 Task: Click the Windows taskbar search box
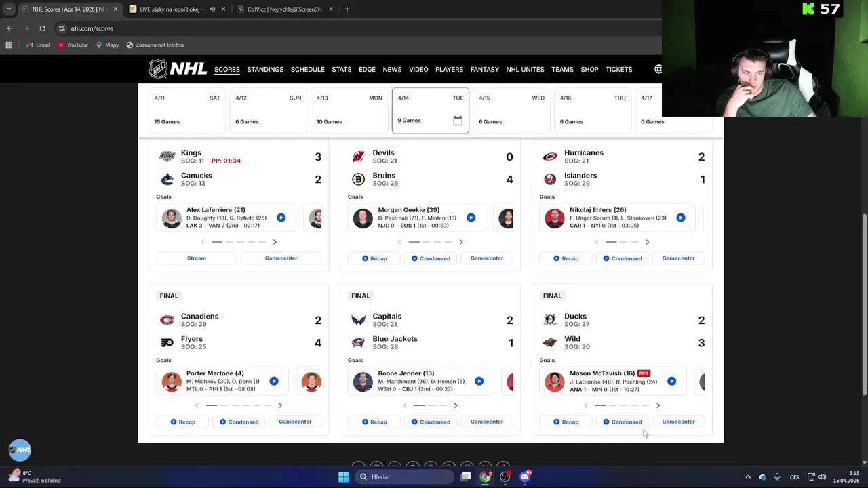405,476
